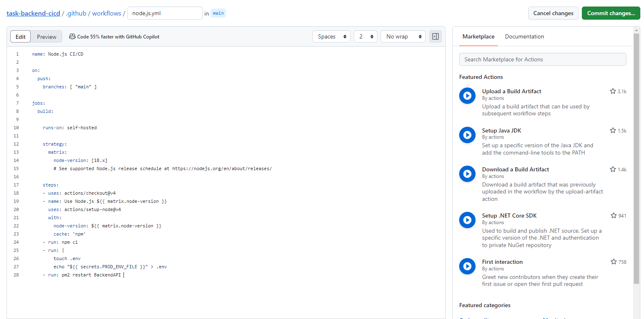Click the marketplace panel vertical scrollbar

point(636,159)
